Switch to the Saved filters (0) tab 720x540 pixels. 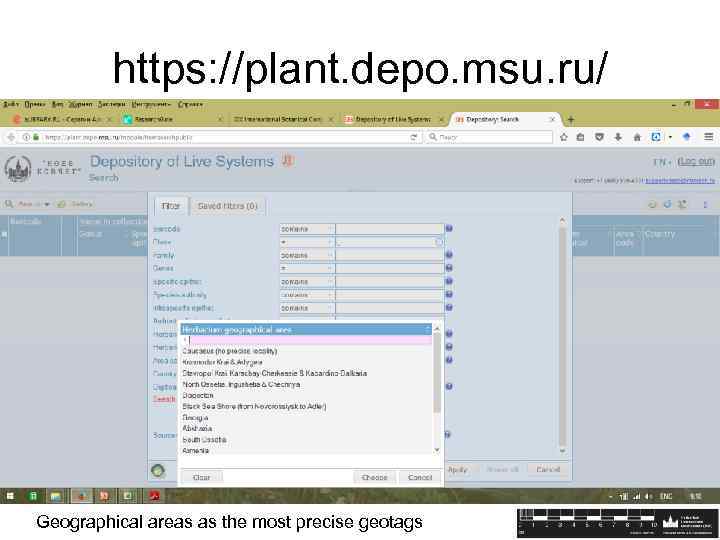click(227, 206)
